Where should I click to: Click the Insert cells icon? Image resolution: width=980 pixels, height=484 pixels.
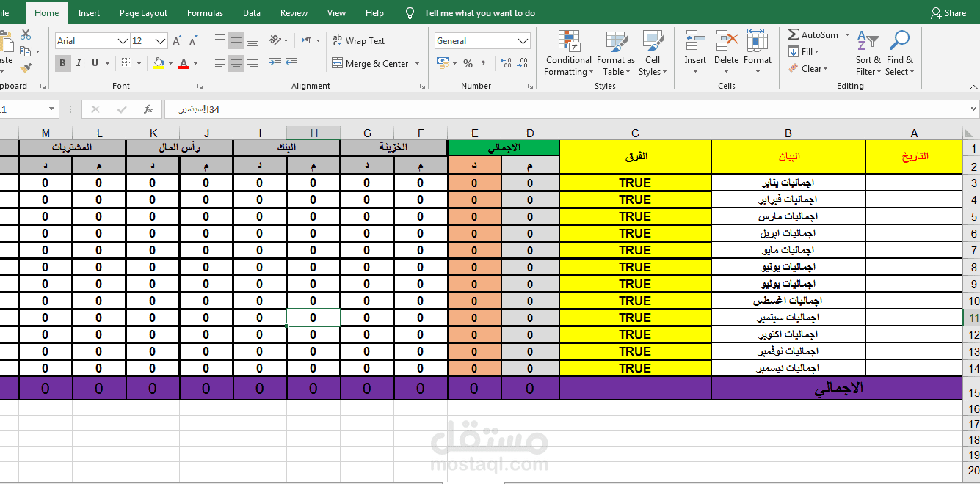coord(694,40)
